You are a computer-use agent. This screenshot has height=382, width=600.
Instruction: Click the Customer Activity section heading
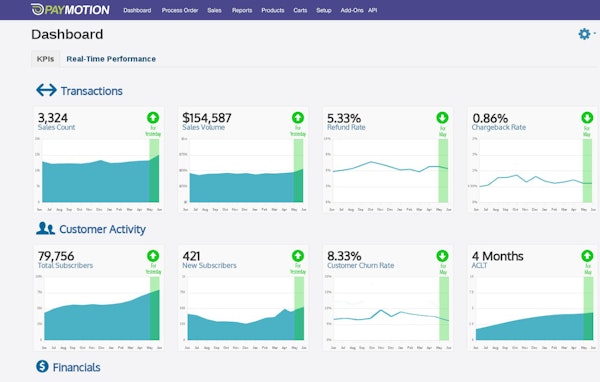pos(102,229)
